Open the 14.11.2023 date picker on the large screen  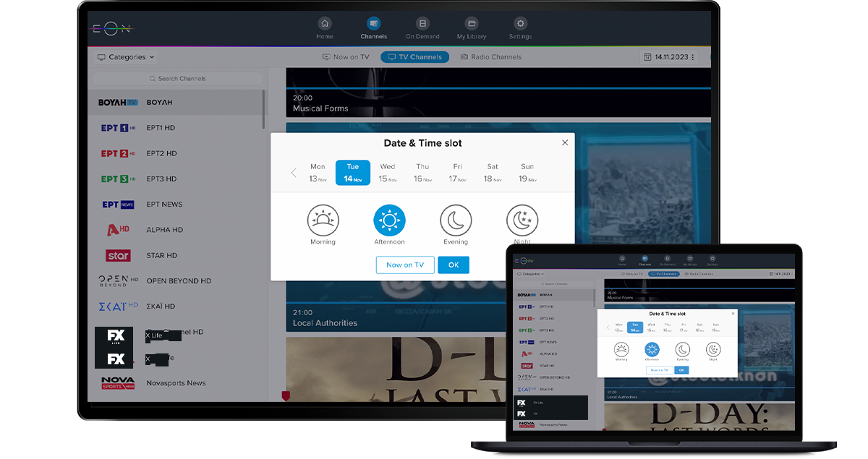pyautogui.click(x=669, y=57)
